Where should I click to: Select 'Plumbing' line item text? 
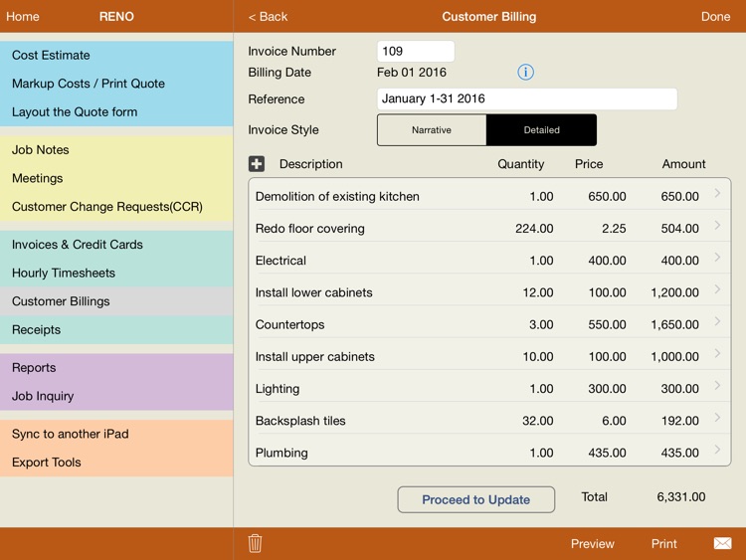281,453
